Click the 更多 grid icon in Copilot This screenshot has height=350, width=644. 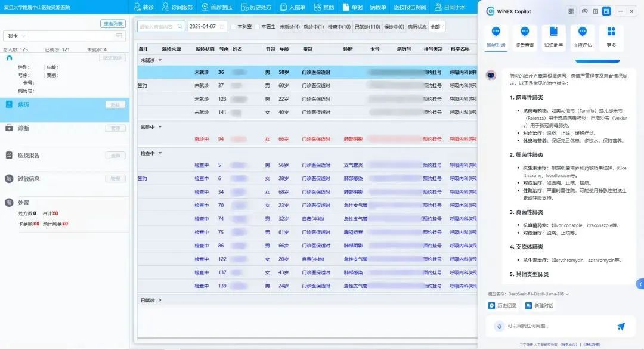point(611,32)
